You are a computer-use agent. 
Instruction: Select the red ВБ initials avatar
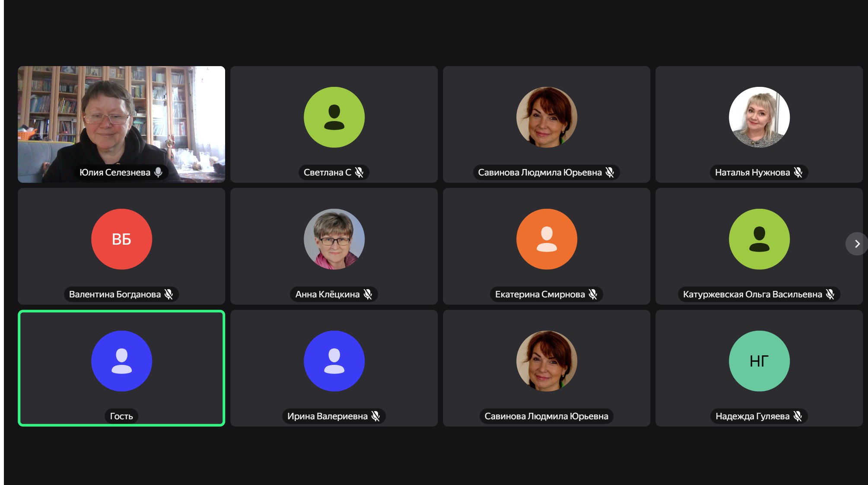pos(121,239)
